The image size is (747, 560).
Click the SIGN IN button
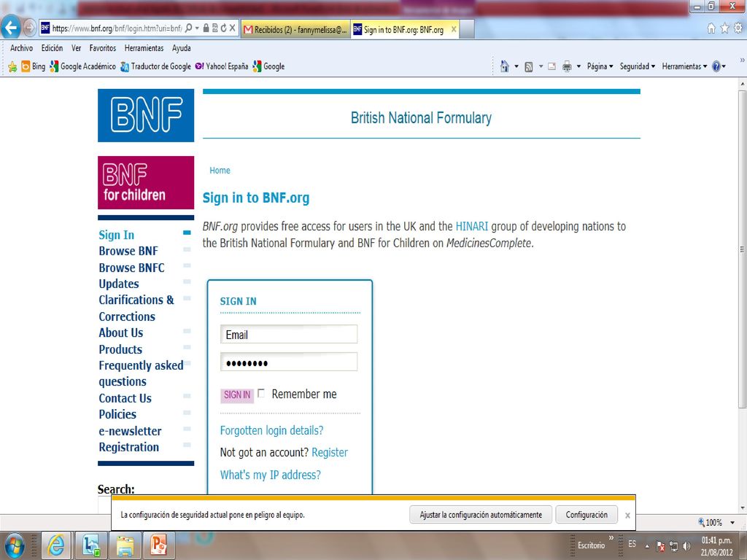click(x=237, y=394)
